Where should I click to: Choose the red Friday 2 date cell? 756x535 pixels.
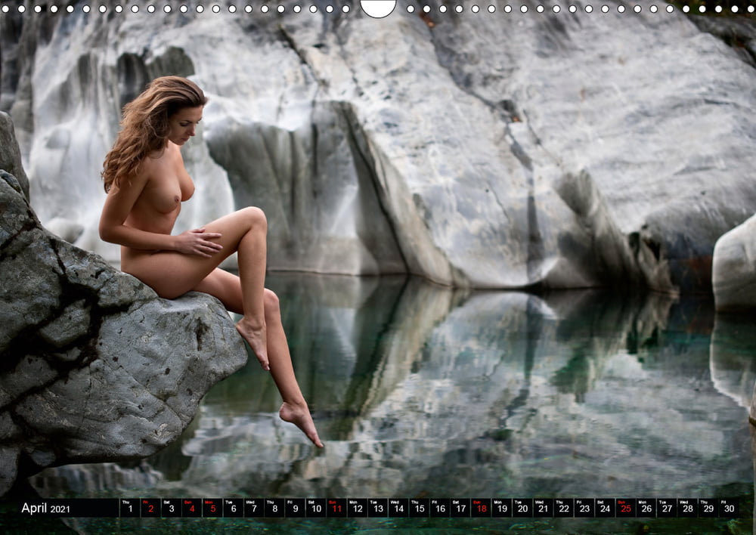[x=150, y=508]
